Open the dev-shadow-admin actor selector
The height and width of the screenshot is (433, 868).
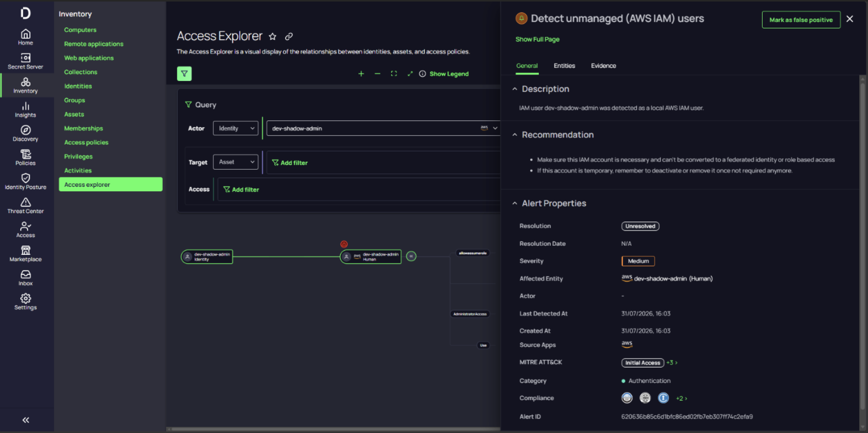[383, 128]
